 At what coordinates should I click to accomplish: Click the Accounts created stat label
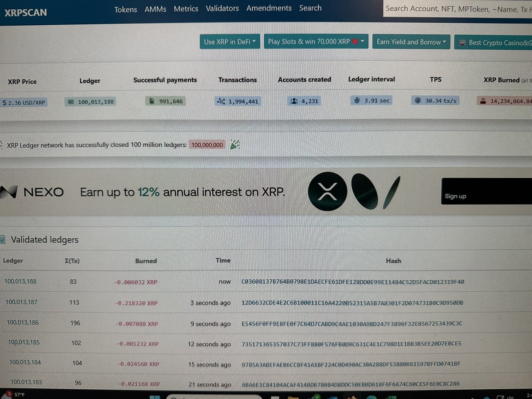click(x=305, y=79)
